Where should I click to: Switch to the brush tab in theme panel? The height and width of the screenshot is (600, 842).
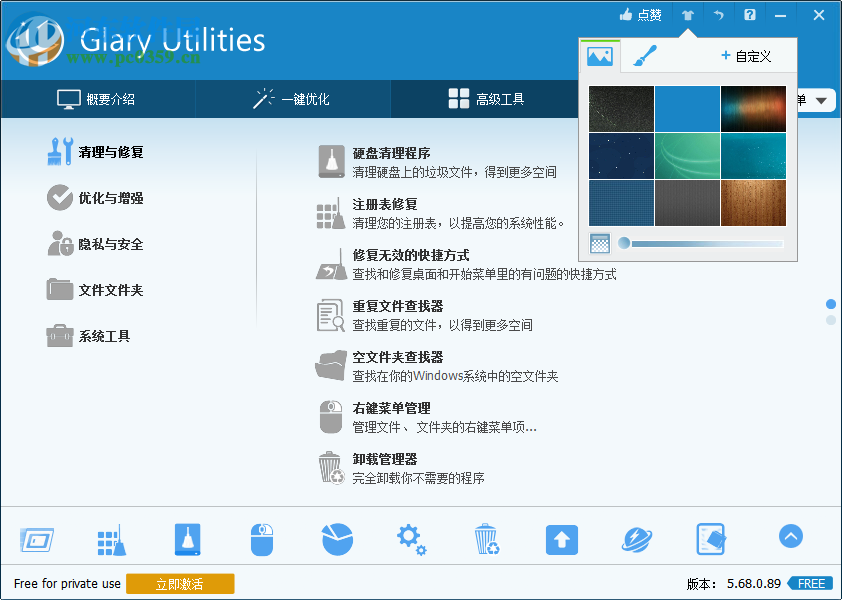[x=647, y=55]
